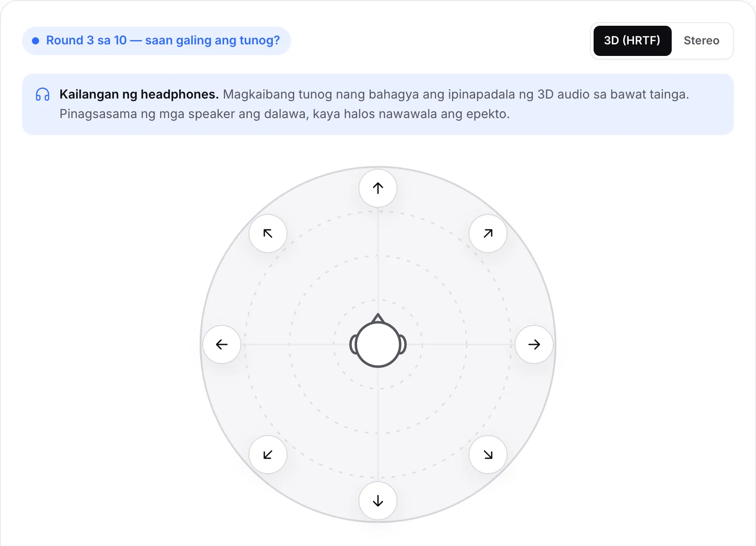Choose the up-right diagonal arrow direction
756x546 pixels.
488,233
